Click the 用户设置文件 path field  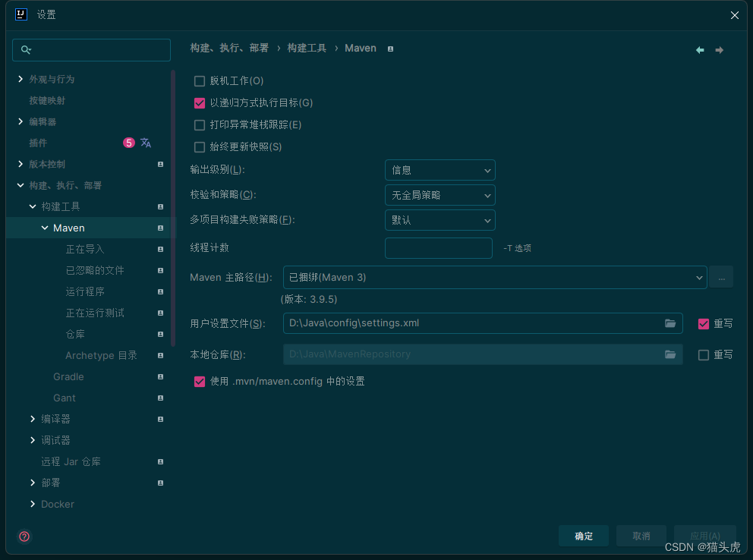(x=483, y=323)
